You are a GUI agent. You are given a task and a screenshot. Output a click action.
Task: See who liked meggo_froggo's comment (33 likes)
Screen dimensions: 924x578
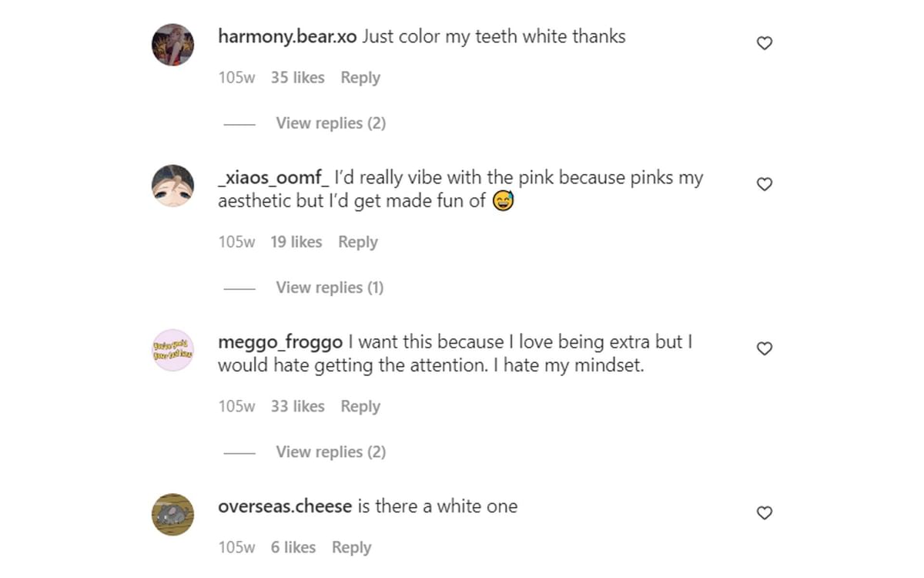(297, 406)
